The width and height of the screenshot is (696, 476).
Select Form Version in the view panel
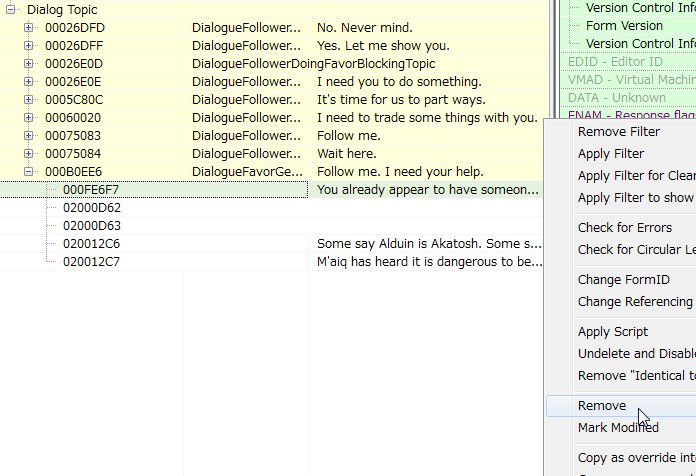624,26
